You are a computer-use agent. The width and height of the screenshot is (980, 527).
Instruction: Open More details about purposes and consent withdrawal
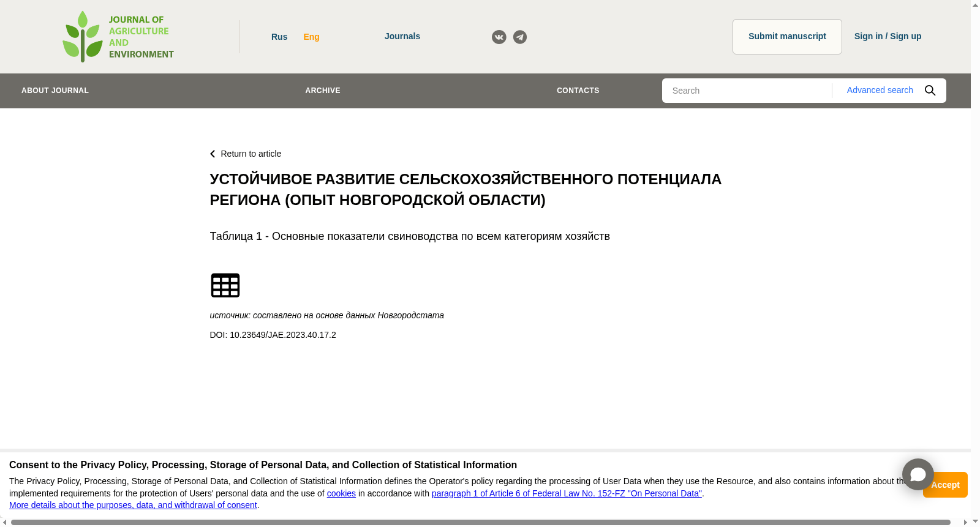(133, 505)
